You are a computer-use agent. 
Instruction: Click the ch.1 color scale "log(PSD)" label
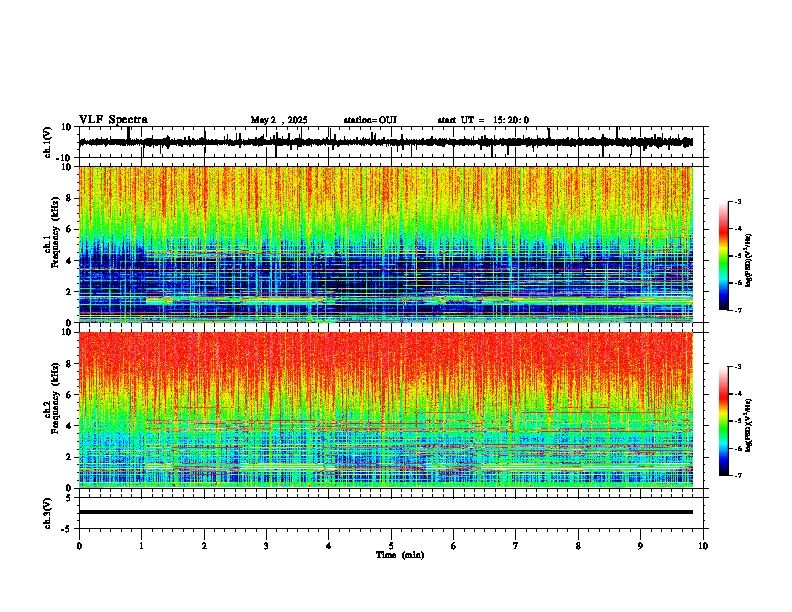click(x=749, y=260)
